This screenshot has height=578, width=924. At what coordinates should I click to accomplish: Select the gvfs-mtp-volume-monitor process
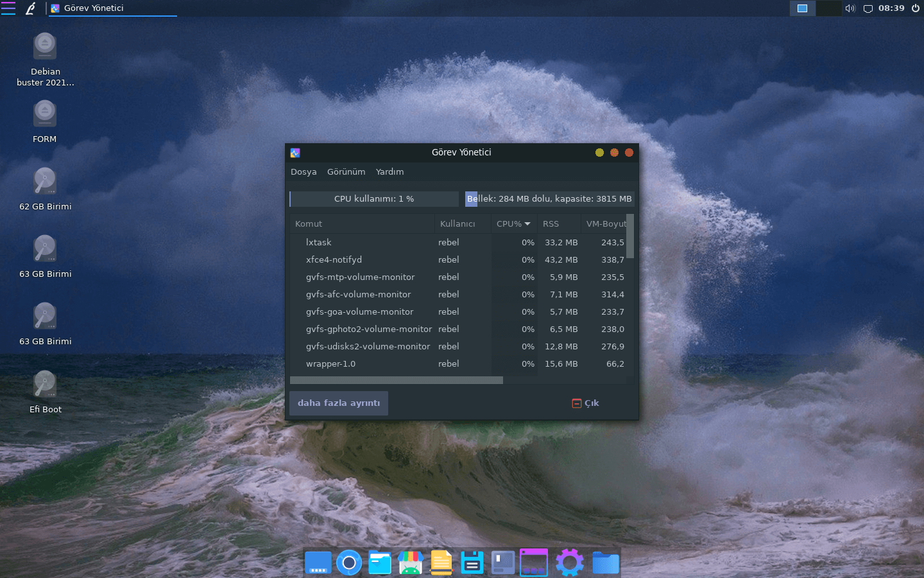tap(458, 277)
